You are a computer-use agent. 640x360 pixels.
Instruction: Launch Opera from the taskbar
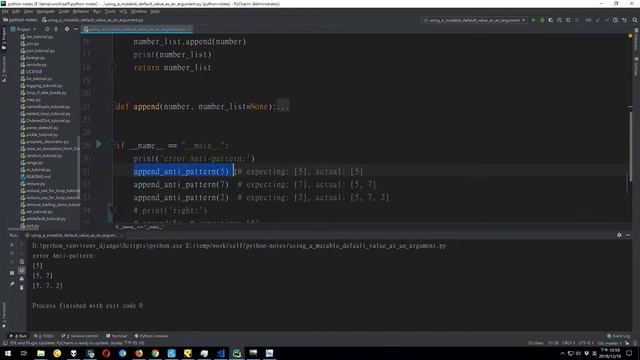(x=106, y=353)
